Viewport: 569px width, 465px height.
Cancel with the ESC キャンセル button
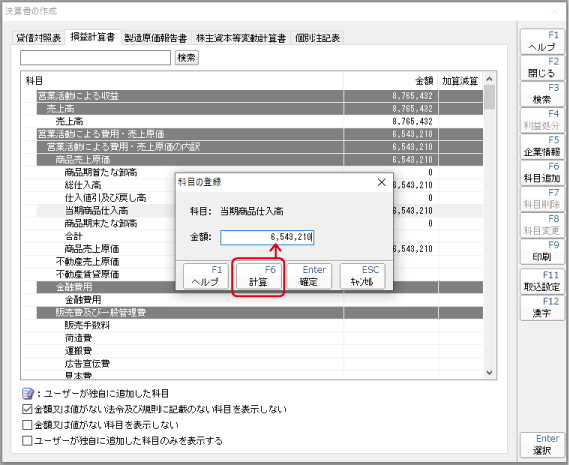[x=362, y=276]
